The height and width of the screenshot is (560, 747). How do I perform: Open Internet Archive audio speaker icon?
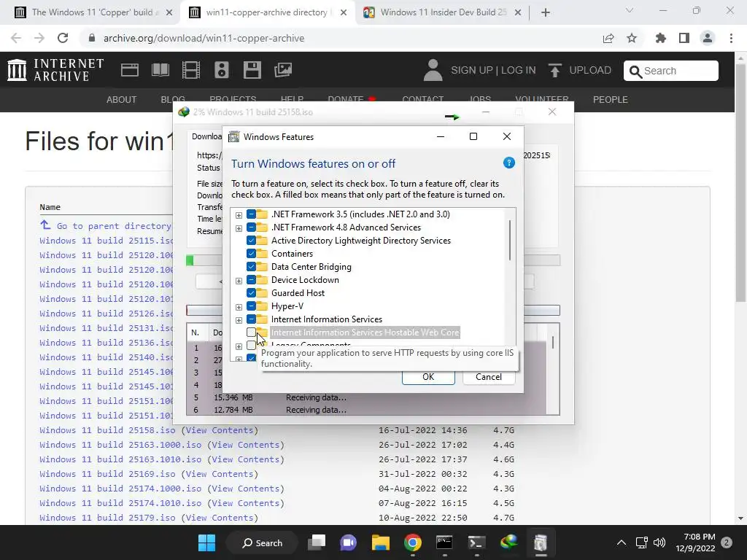point(222,70)
